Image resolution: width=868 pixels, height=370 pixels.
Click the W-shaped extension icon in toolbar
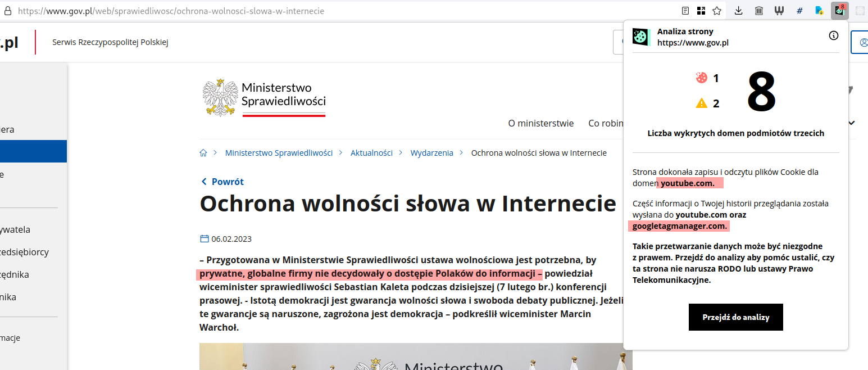[779, 11]
